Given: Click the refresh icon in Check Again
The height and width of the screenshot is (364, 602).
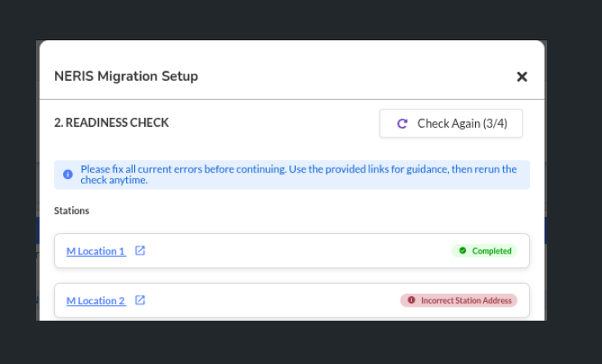Looking at the screenshot, I should pyautogui.click(x=402, y=124).
